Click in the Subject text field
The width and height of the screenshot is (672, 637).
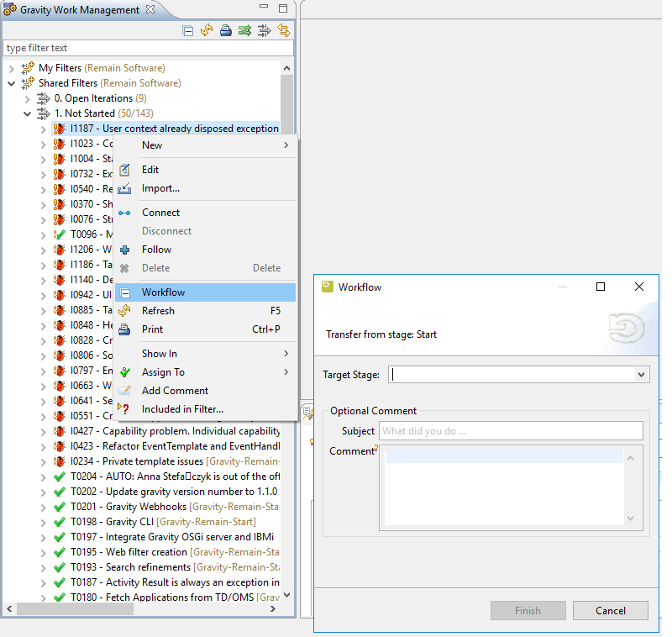pyautogui.click(x=511, y=431)
